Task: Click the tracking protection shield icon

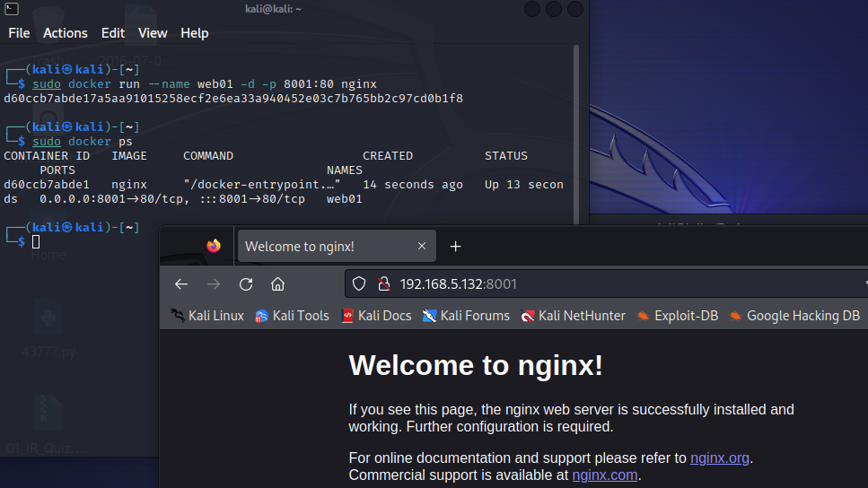Action: tap(359, 283)
